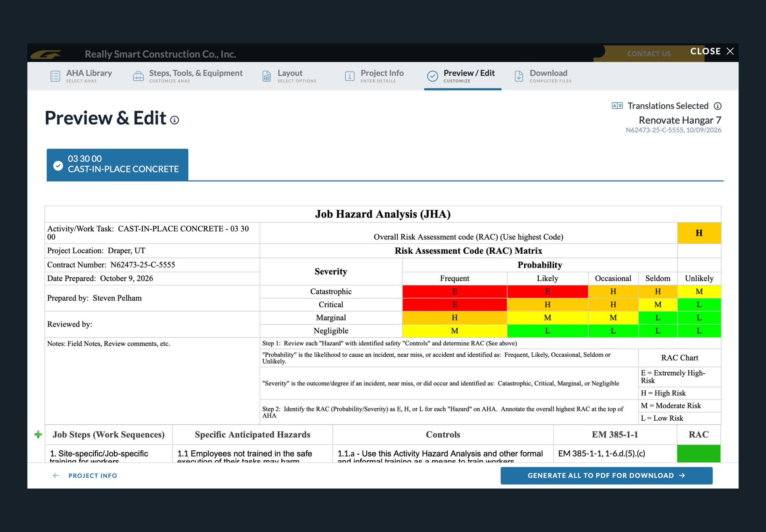Go back to Project Info link
The width and height of the screenshot is (766, 532).
pyautogui.click(x=93, y=475)
